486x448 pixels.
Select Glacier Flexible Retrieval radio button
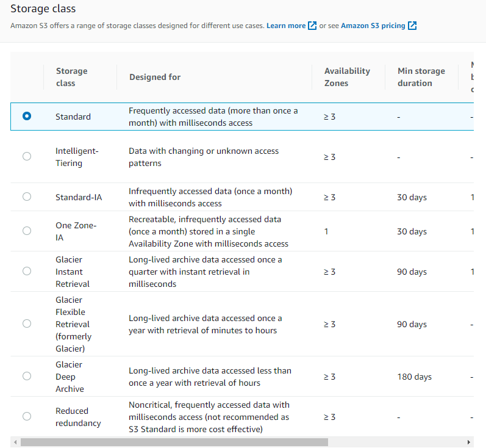(27, 323)
